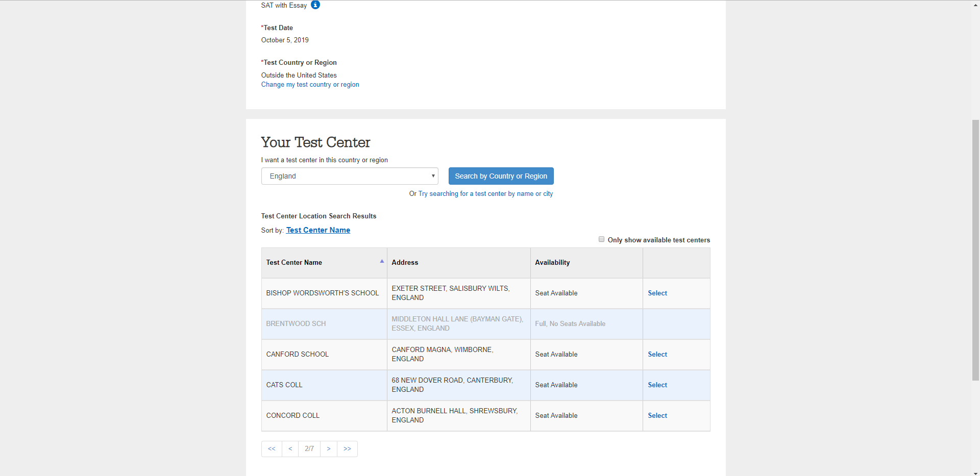The width and height of the screenshot is (980, 476).
Task: Click the SAT with Essay info icon
Action: coord(315,5)
